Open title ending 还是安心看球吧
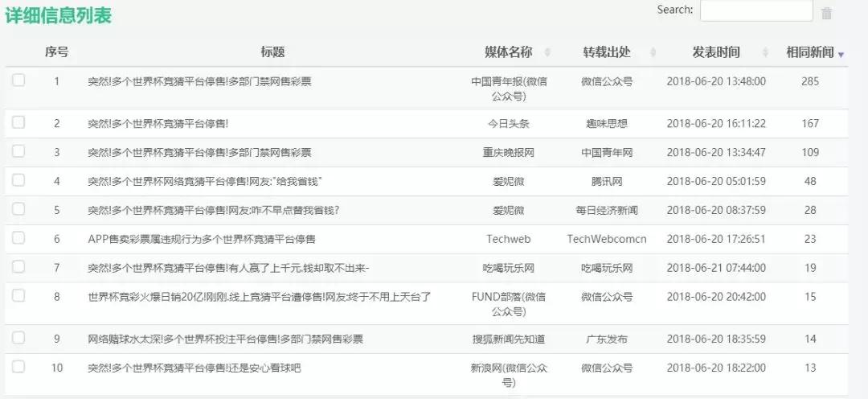The height and width of the screenshot is (399, 868). tap(194, 368)
